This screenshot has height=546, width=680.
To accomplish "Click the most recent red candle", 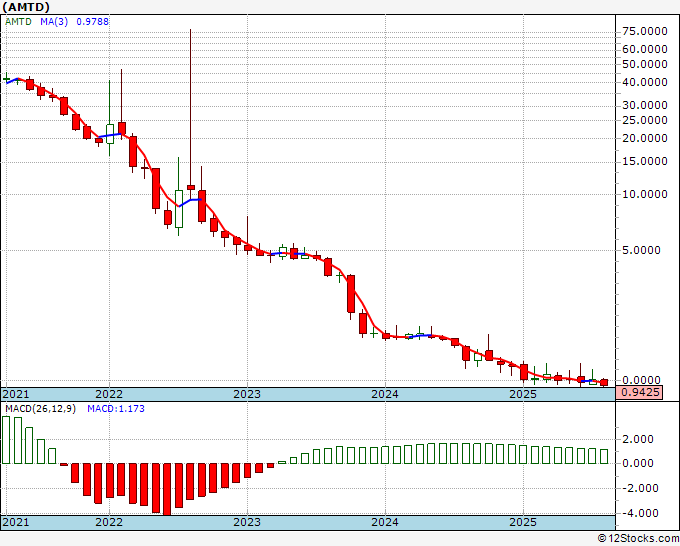I will (604, 383).
